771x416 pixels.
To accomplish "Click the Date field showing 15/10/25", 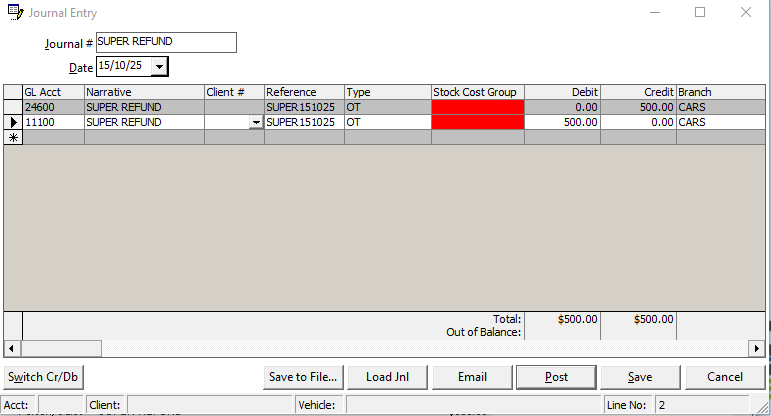I will coord(124,66).
